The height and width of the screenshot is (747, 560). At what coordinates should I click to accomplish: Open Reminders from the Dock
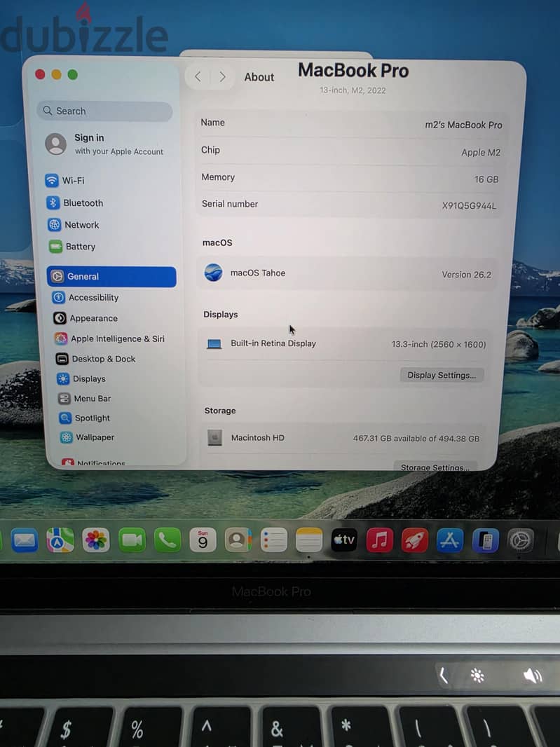click(x=274, y=540)
